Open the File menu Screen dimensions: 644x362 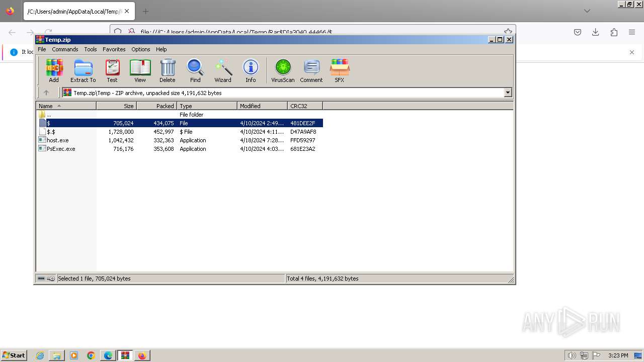pyautogui.click(x=42, y=49)
